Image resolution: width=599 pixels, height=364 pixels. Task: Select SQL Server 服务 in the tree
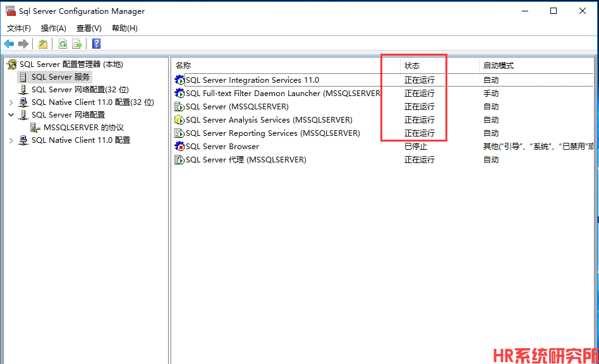61,77
